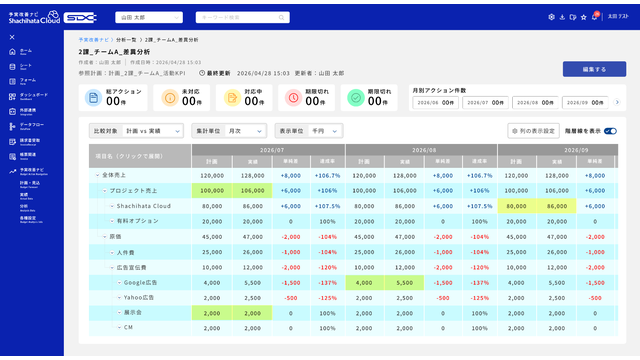Expand the 人件費 row
This screenshot has width=640, height=360.
112,253
